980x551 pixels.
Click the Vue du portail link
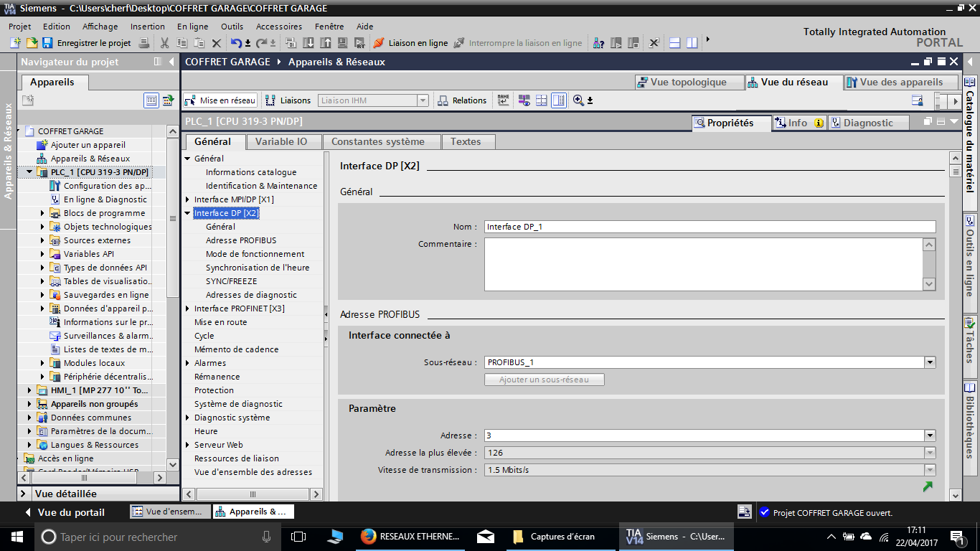tap(70, 512)
